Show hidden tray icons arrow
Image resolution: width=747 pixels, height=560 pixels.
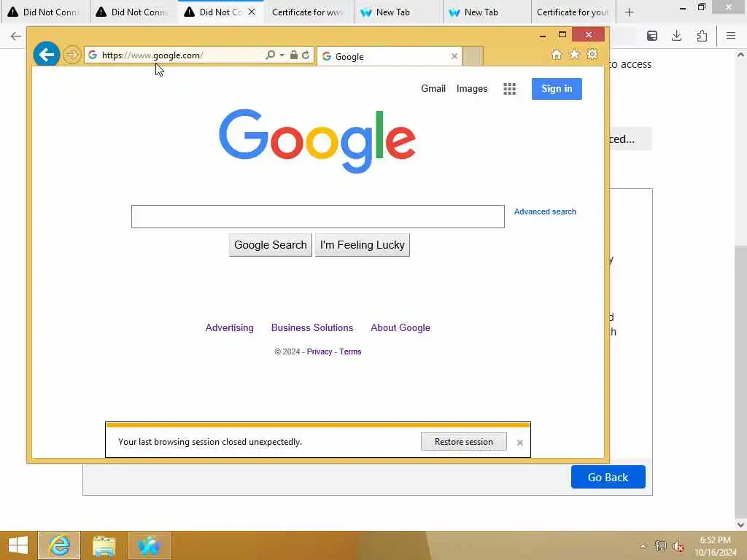point(643,546)
